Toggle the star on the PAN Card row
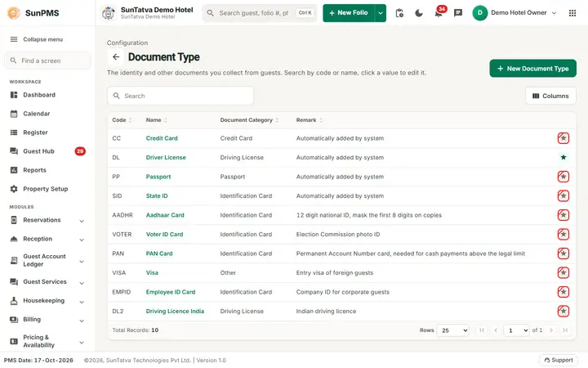The width and height of the screenshot is (588, 368). (x=563, y=254)
